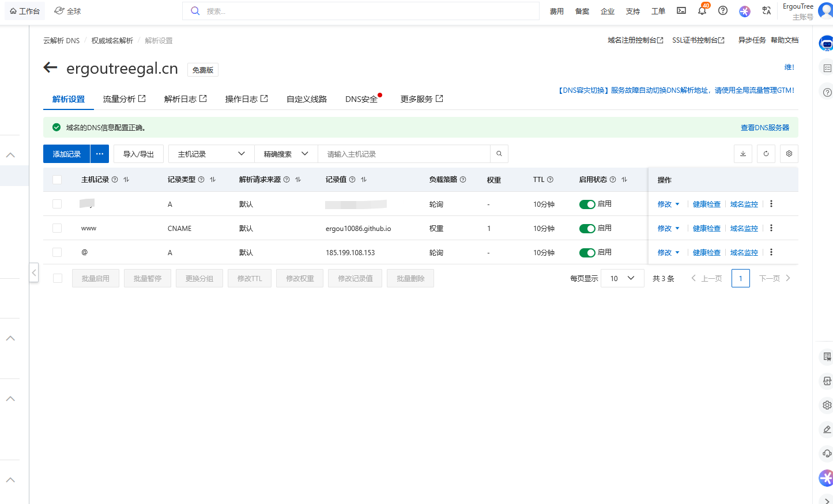Viewport: 833px width, 504px height.
Task: Open the table column settings gear
Action: (789, 154)
